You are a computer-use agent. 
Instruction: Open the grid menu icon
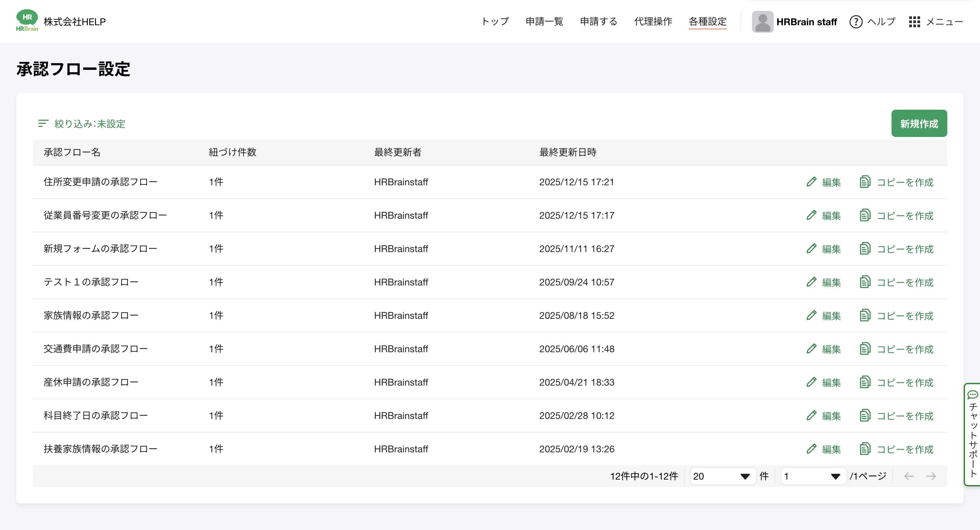click(x=914, y=22)
